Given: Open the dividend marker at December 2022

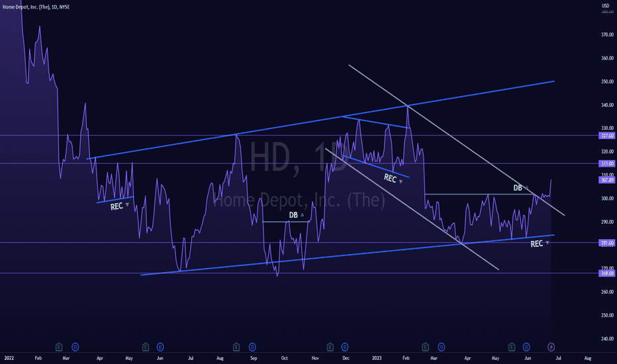Looking at the screenshot, I should point(345,347).
